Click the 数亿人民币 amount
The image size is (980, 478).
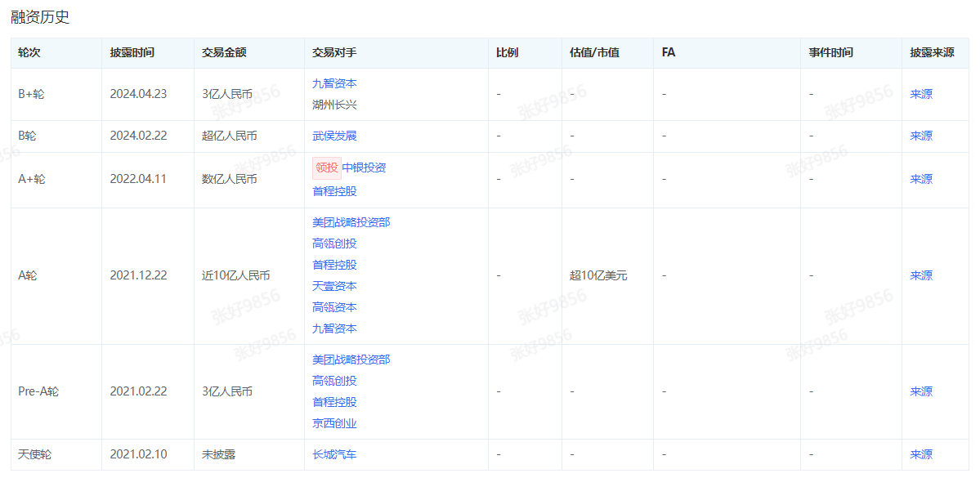(x=230, y=179)
